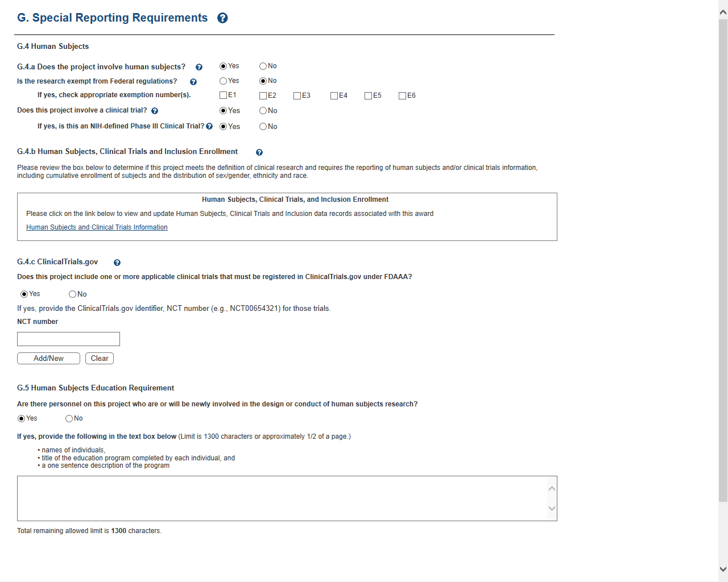Viewport: 728px width, 582px height.
Task: Open help for Special Reporting Requirements heading
Action: 222,18
